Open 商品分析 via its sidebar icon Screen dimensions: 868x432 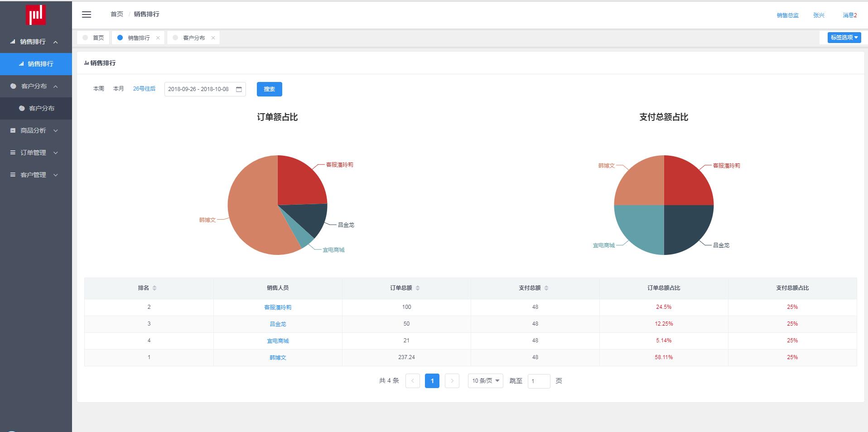[13, 130]
